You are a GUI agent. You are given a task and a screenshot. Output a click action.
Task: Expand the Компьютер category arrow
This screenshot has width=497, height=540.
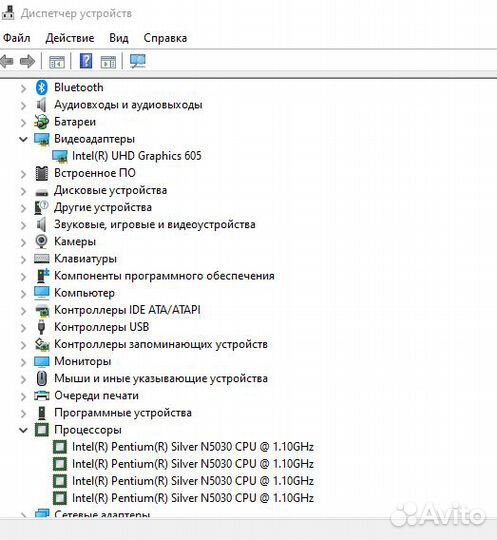pyautogui.click(x=23, y=294)
